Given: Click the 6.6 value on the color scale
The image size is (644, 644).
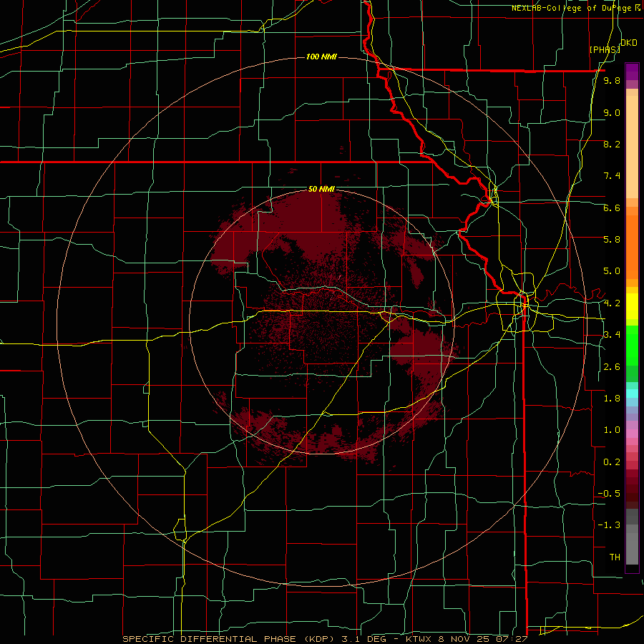Looking at the screenshot, I should 612,208.
